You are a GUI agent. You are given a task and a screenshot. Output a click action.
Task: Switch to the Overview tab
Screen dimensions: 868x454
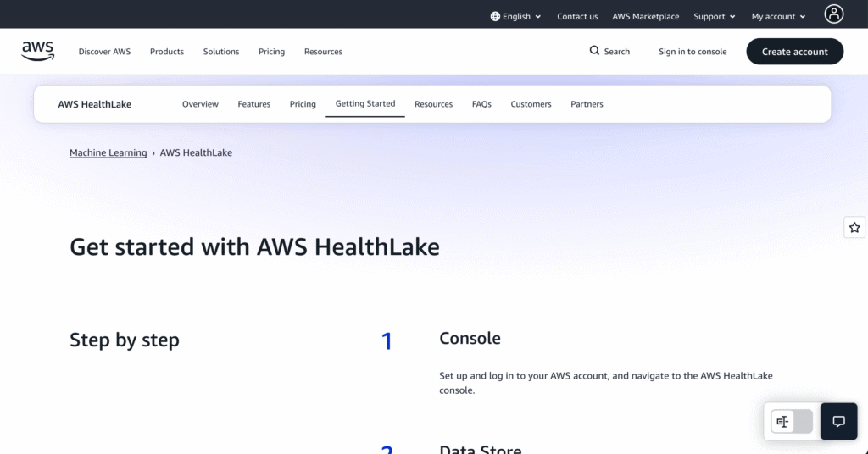click(200, 104)
